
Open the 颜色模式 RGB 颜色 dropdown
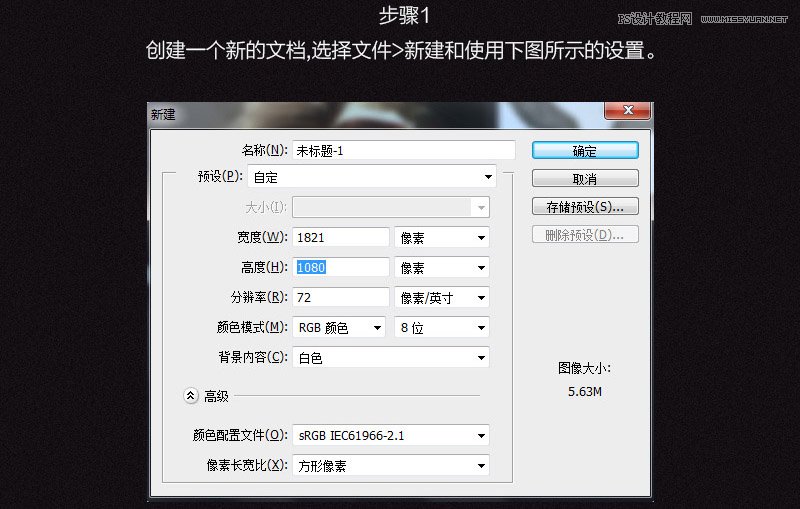point(339,328)
